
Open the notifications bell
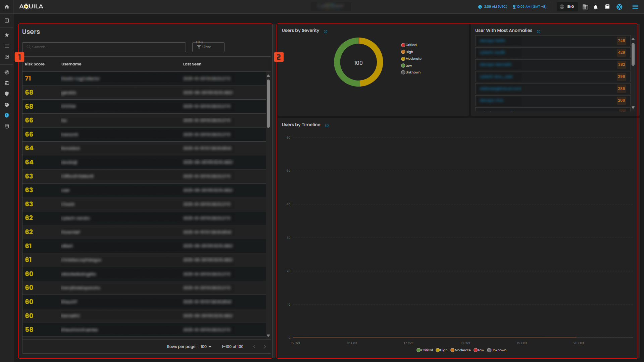tap(596, 7)
